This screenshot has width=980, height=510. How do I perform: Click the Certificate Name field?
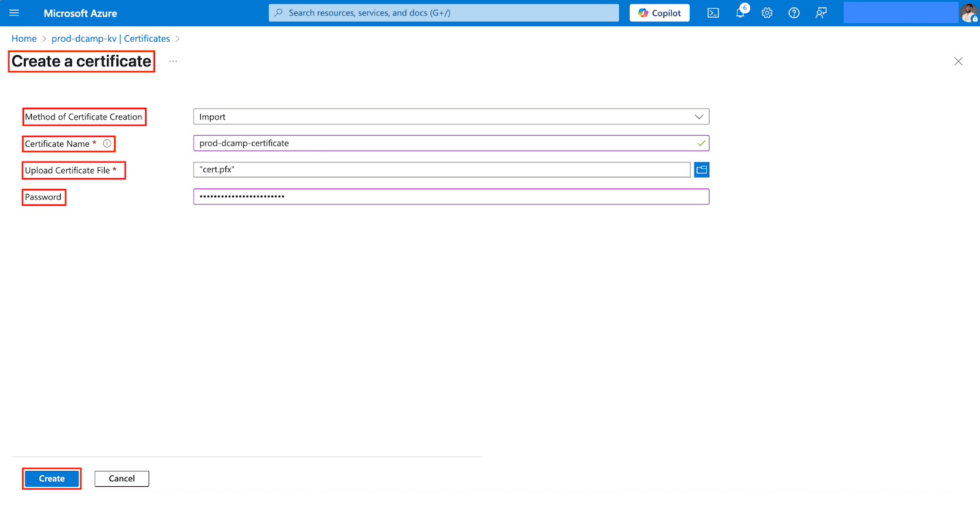pos(451,143)
